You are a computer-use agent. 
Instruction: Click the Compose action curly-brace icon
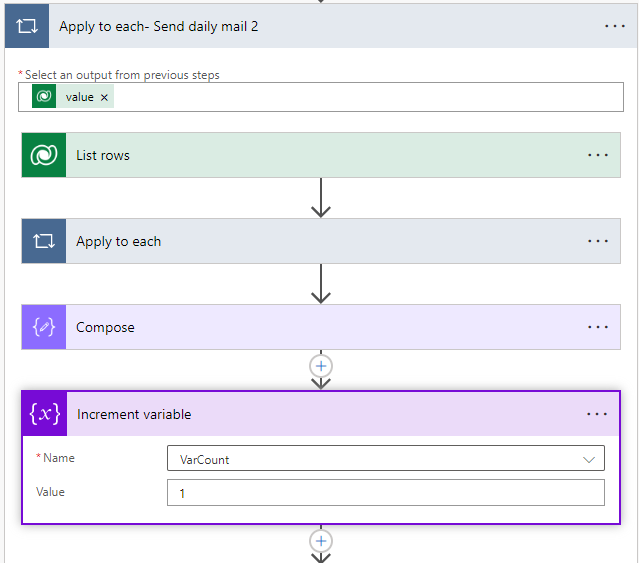coord(44,327)
